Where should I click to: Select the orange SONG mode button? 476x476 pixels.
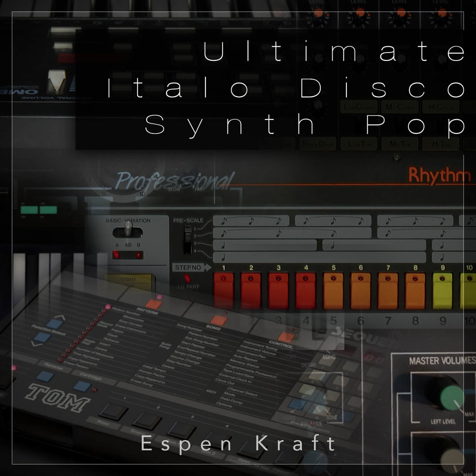tap(219, 320)
